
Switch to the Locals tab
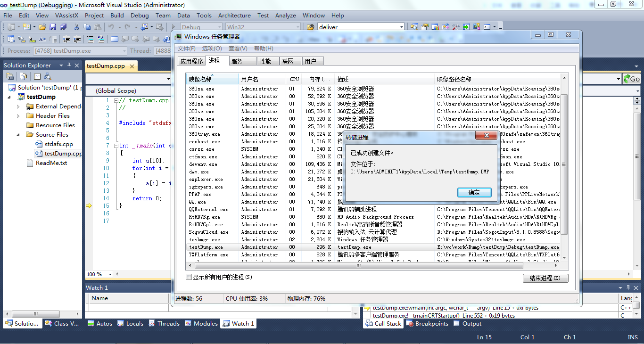[130, 324]
